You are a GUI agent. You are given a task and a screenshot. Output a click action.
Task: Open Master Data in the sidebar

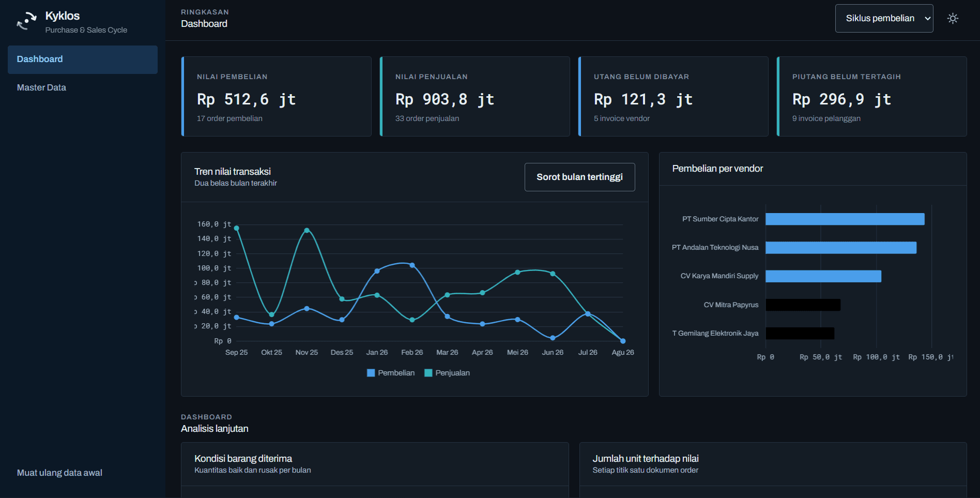click(83, 88)
